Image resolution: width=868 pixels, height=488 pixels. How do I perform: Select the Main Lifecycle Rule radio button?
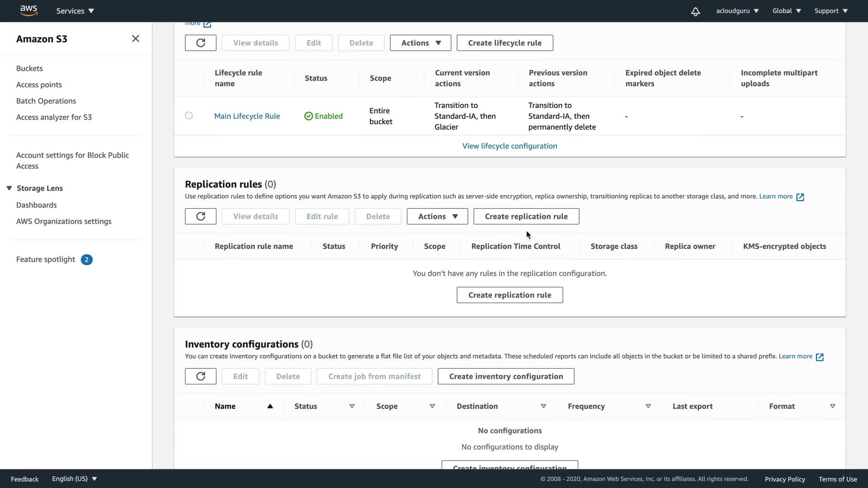coord(189,116)
